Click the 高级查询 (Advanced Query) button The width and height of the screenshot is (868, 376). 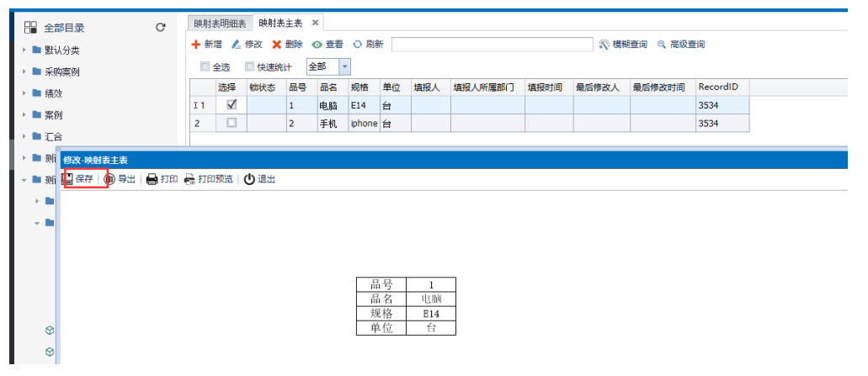click(x=681, y=45)
